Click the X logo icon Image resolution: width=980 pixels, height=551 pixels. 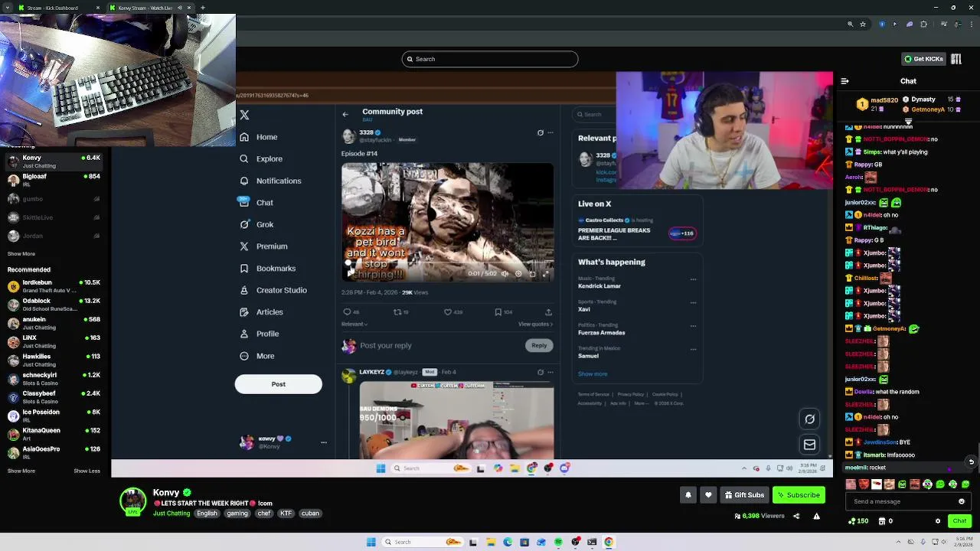tap(244, 115)
